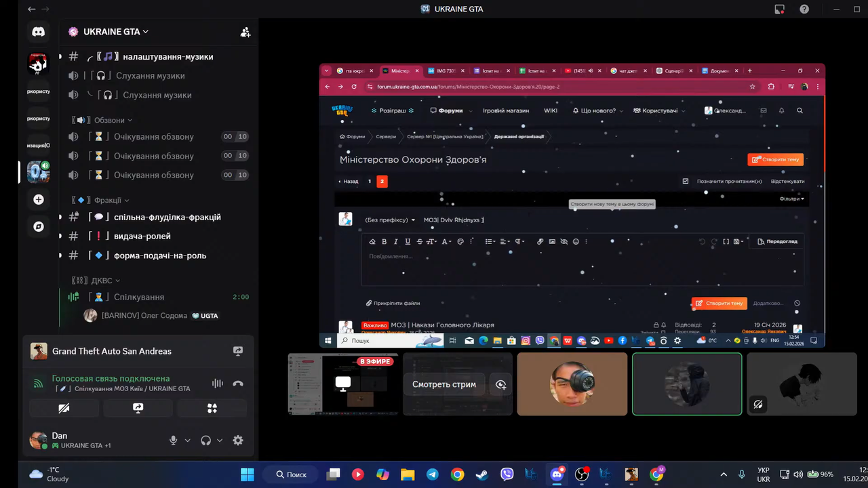Open the Discord inbox icon in title bar
This screenshot has width=868, height=488.
pos(780,9)
